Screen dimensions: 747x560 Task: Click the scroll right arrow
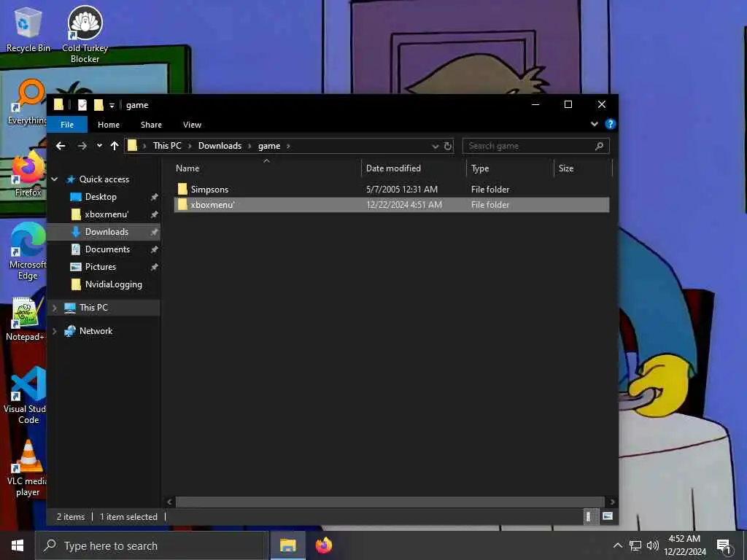[612, 502]
